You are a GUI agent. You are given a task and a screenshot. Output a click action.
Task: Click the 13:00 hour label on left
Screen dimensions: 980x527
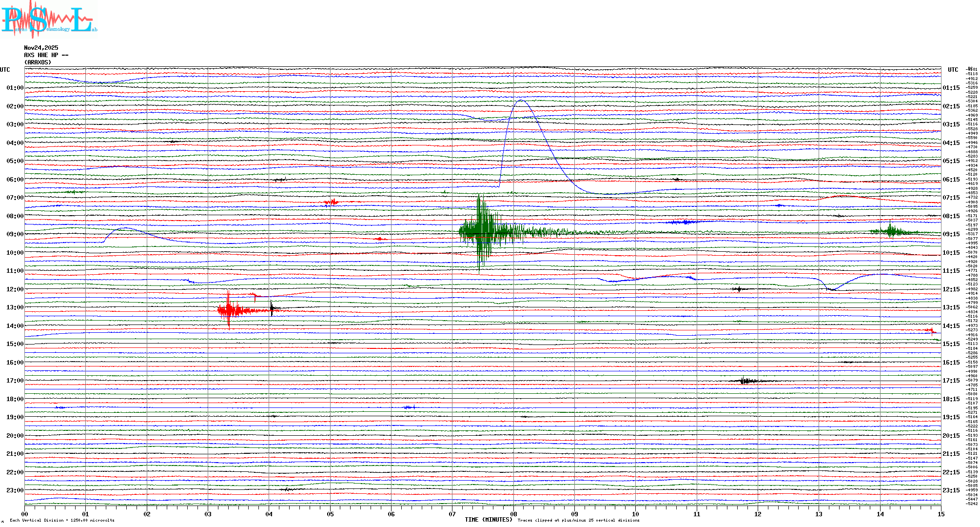(x=15, y=307)
